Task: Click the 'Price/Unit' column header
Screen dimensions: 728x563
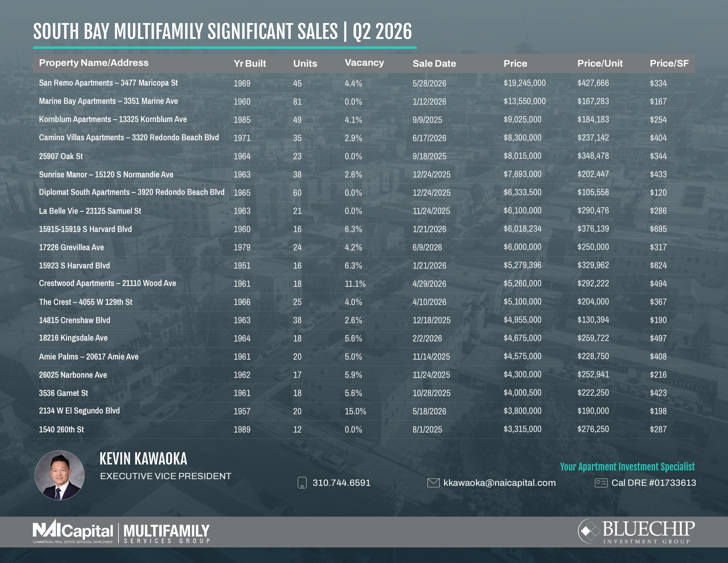Action: 600,63
